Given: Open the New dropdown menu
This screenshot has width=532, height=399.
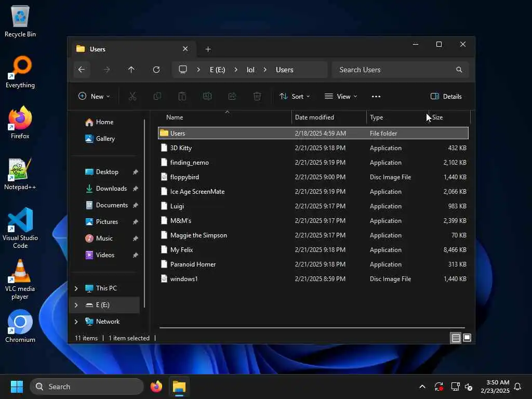Looking at the screenshot, I should point(94,96).
